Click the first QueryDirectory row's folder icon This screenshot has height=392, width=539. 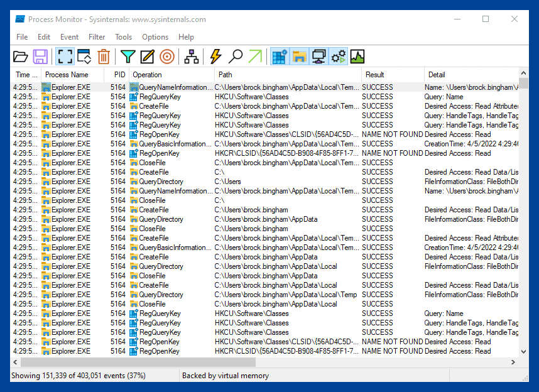point(134,182)
